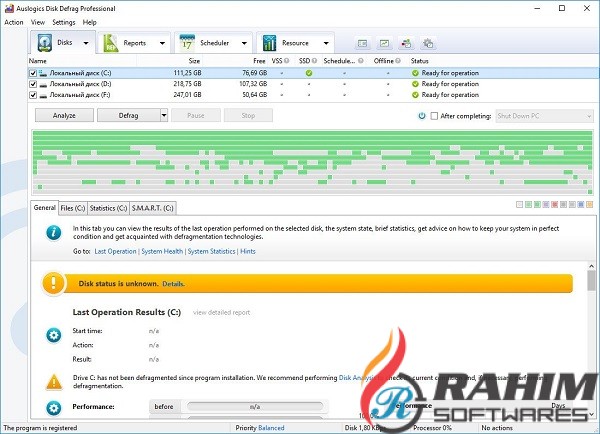Expand the Reports dropdown arrow
The height and width of the screenshot is (434, 600).
(x=162, y=43)
